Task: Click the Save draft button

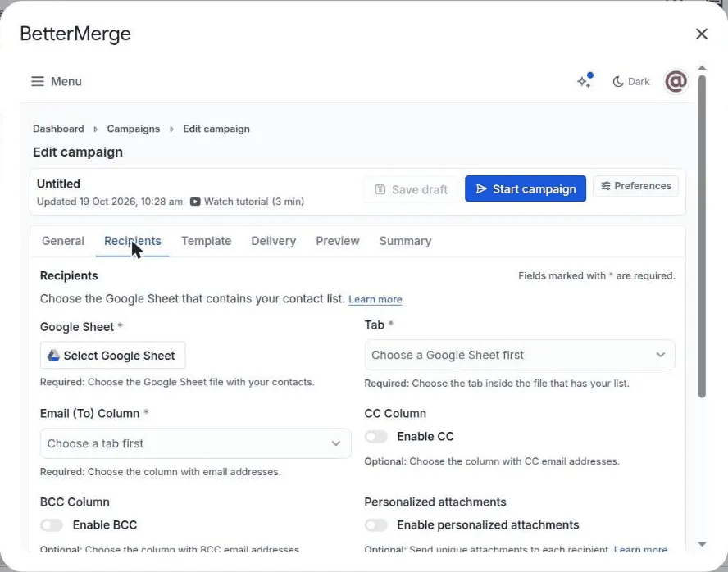Action: (412, 189)
